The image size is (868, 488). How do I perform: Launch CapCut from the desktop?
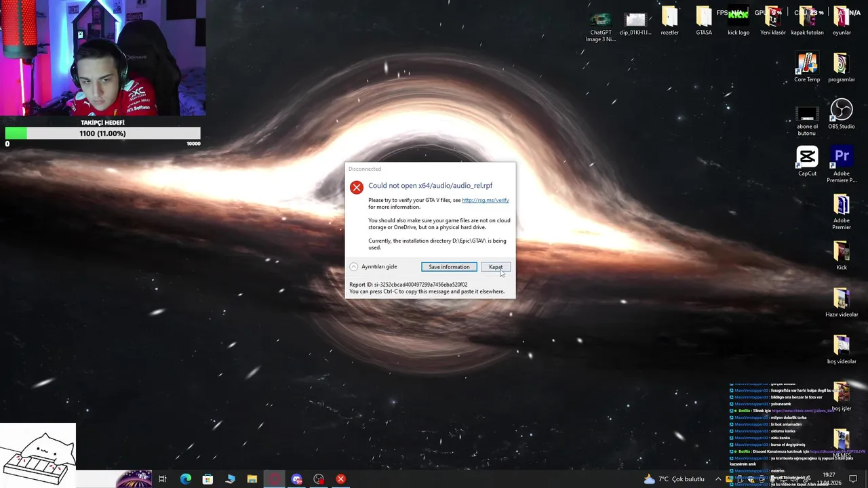(x=807, y=162)
